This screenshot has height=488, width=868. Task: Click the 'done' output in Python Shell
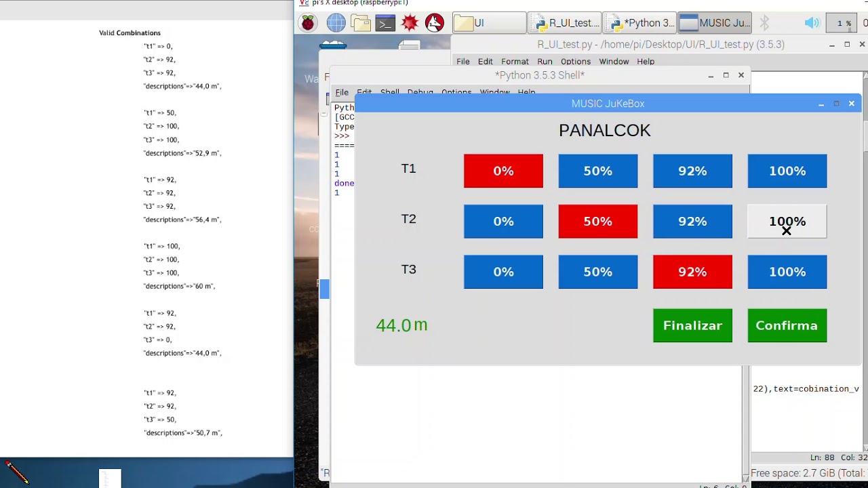pos(344,183)
